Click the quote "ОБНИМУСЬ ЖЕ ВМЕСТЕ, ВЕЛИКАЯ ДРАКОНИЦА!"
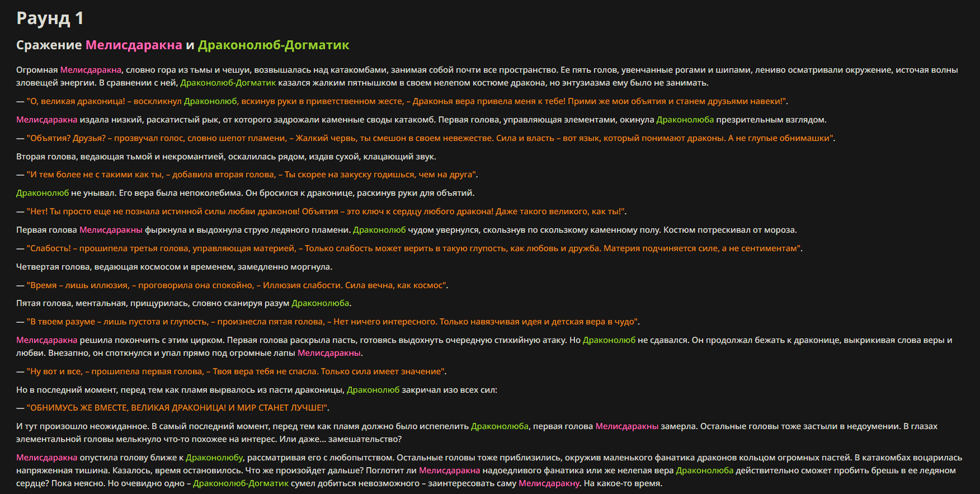 [x=128, y=408]
